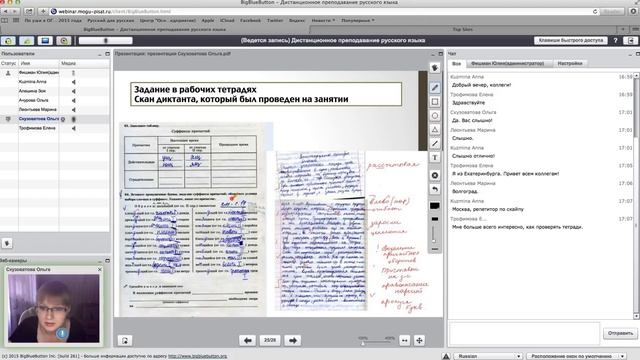This screenshot has height=360, width=640.
Task: Fit slide to width
Action: tap(404, 340)
